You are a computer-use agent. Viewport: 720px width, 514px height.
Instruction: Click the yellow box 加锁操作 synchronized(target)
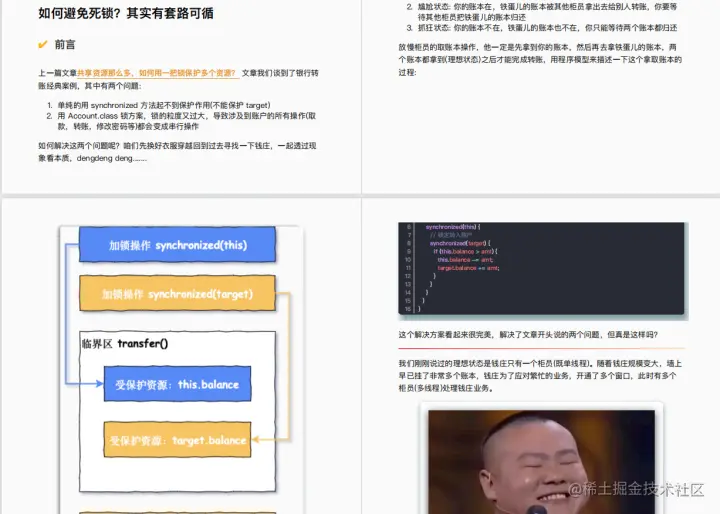pyautogui.click(x=177, y=294)
